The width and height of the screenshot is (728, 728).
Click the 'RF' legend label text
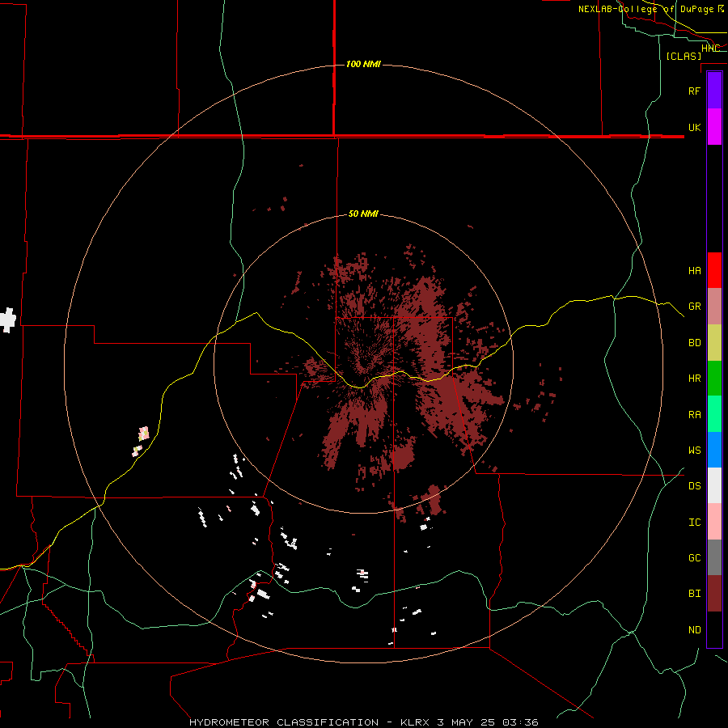(x=694, y=91)
